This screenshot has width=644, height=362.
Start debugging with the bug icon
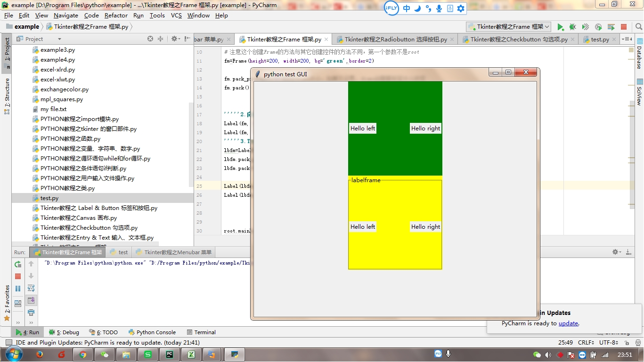(572, 27)
